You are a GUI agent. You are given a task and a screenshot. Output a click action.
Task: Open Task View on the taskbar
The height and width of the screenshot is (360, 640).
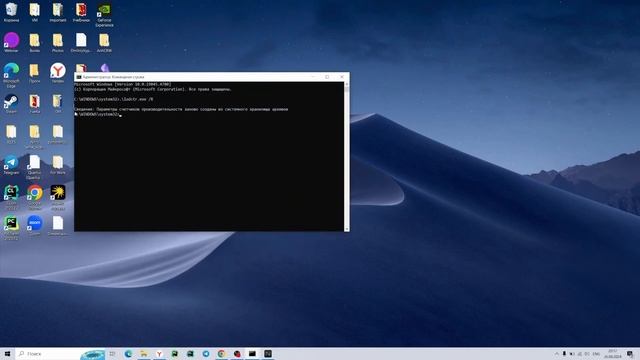(112, 354)
